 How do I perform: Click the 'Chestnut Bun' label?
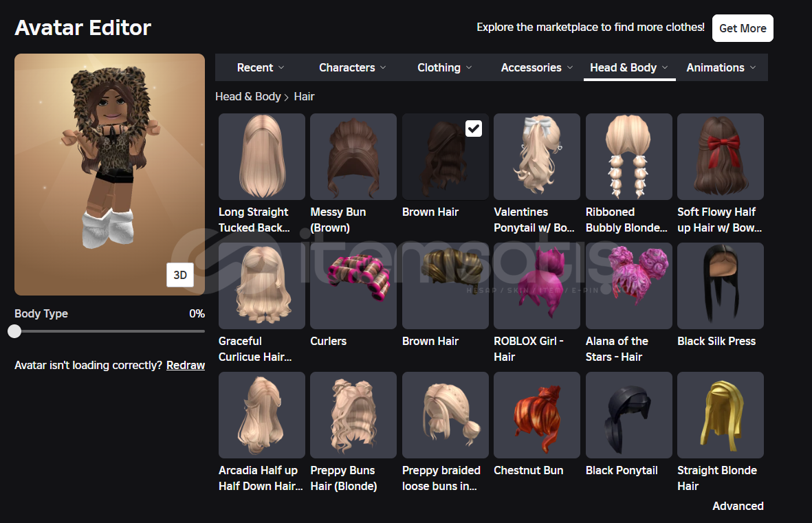pyautogui.click(x=528, y=470)
